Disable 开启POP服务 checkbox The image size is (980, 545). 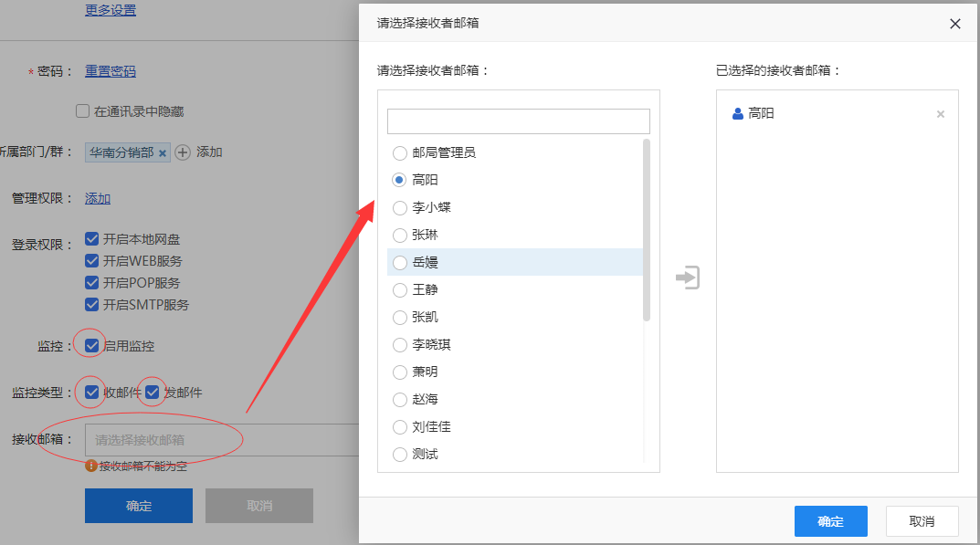(92, 283)
